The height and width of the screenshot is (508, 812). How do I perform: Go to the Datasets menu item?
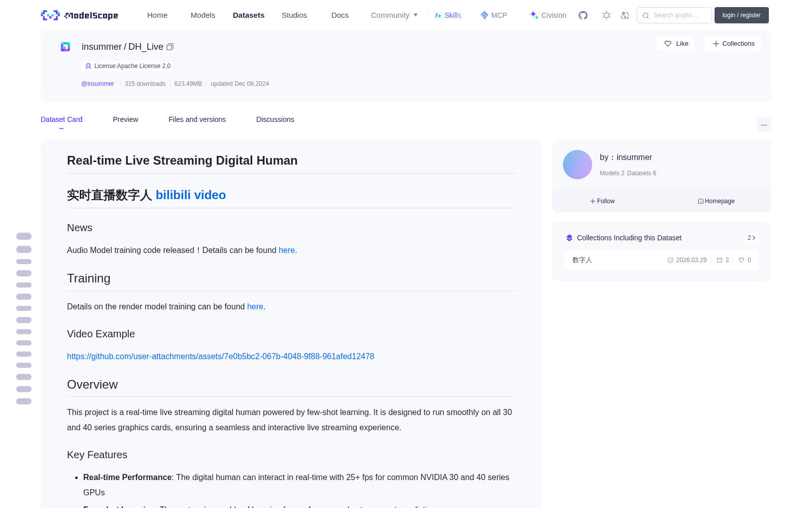point(249,15)
